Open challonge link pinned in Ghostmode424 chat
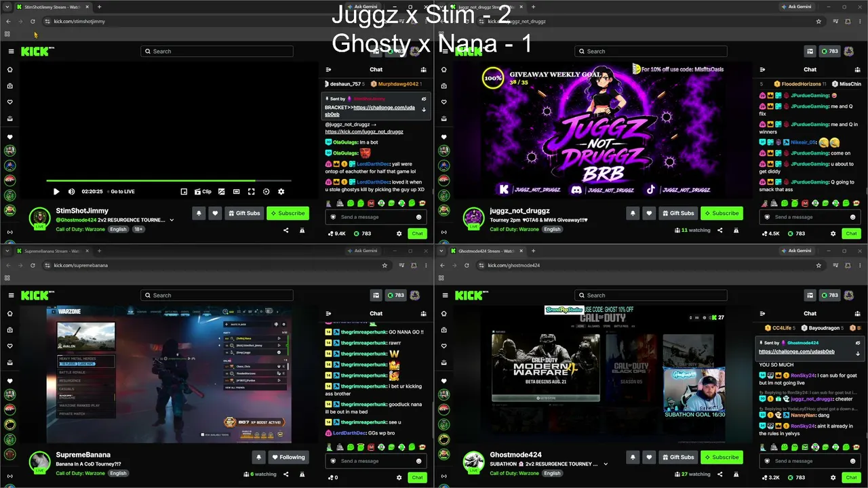The width and height of the screenshot is (868, 488). coord(797,352)
